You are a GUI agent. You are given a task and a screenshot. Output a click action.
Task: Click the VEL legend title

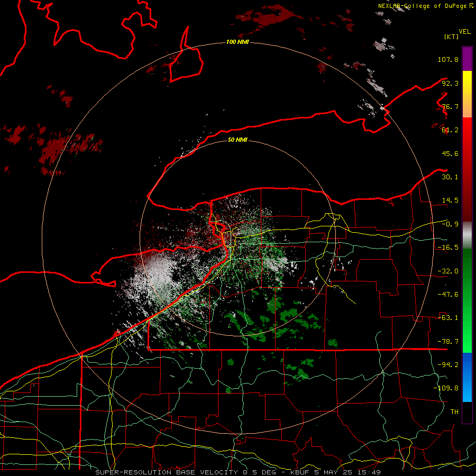(x=464, y=32)
